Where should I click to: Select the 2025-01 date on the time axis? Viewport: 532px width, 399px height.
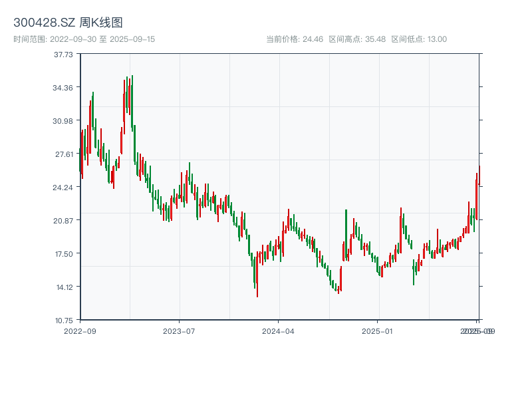coord(378,331)
